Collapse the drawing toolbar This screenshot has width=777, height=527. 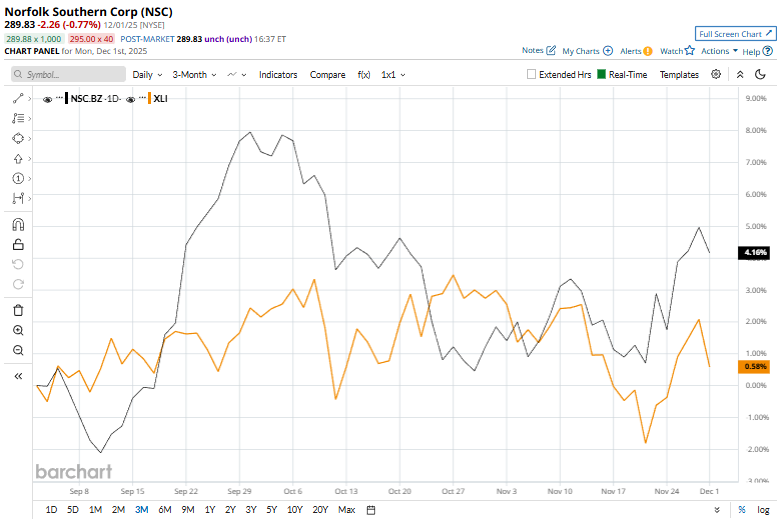pos(18,376)
